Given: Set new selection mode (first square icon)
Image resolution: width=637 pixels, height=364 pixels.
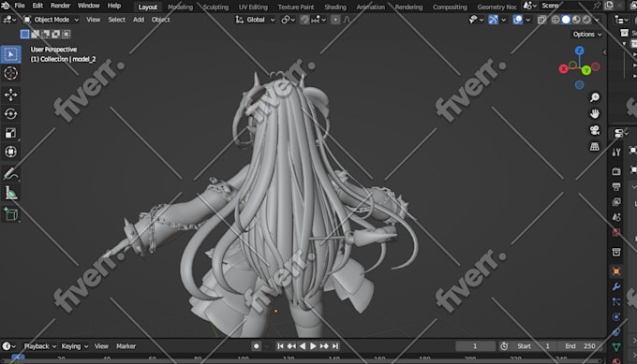Looking at the screenshot, I should coord(24,34).
